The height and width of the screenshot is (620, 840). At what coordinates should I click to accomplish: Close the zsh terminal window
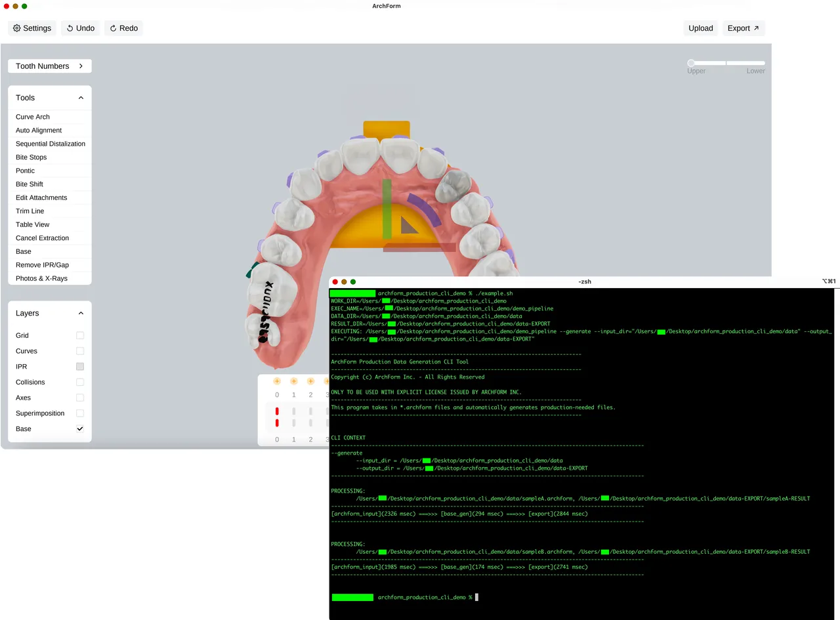(335, 281)
